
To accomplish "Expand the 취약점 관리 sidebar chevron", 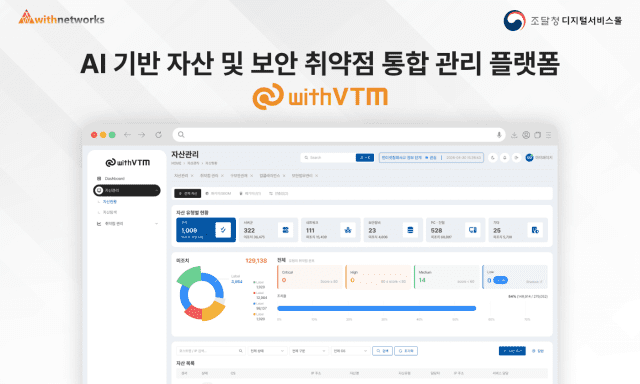I will click(156, 224).
